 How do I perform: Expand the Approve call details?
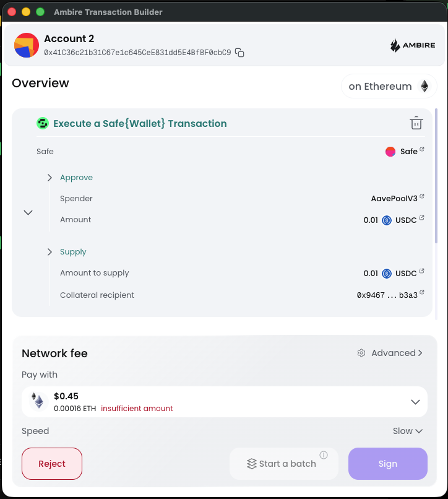pyautogui.click(x=50, y=178)
